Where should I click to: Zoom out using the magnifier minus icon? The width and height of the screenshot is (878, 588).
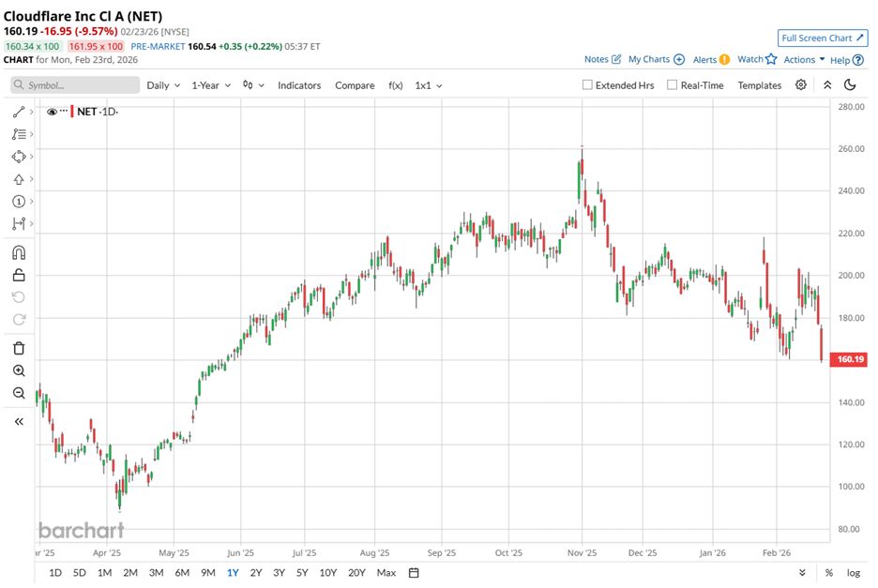(19, 393)
